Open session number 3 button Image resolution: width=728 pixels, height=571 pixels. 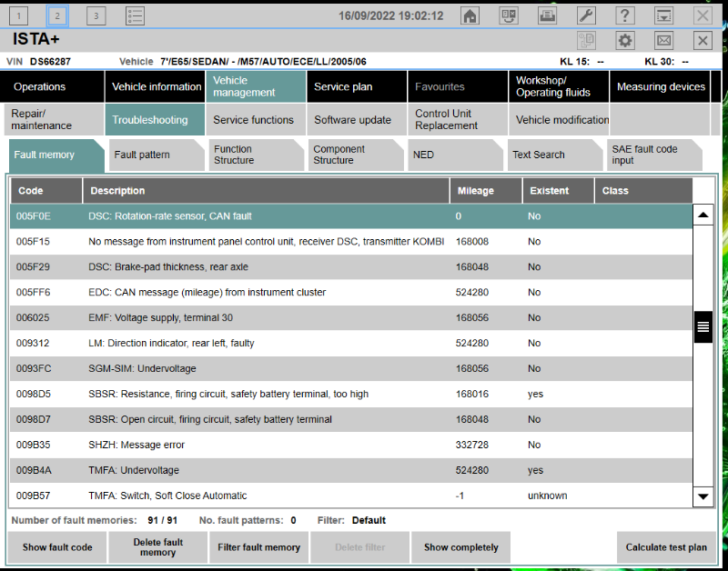pos(96,16)
